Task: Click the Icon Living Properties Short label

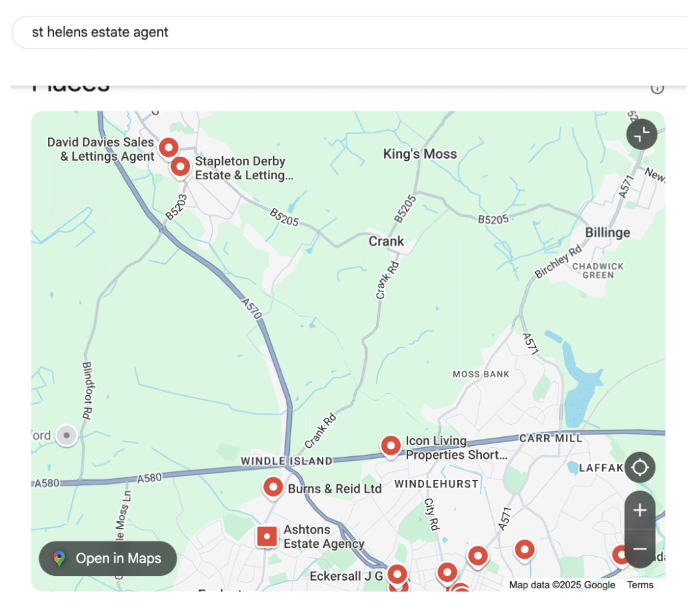Action: tap(456, 448)
